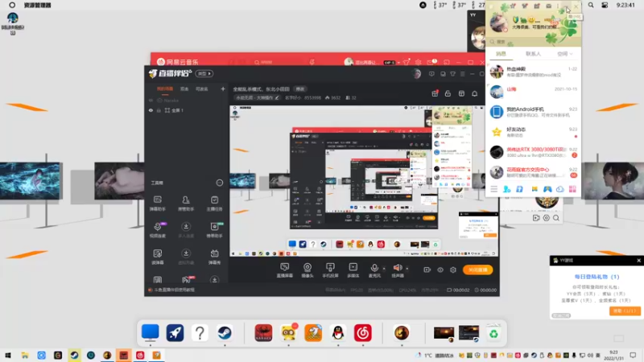The width and height of the screenshot is (644, 362).
Task: Switch to QQ 联系人 tab
Action: [x=533, y=54]
